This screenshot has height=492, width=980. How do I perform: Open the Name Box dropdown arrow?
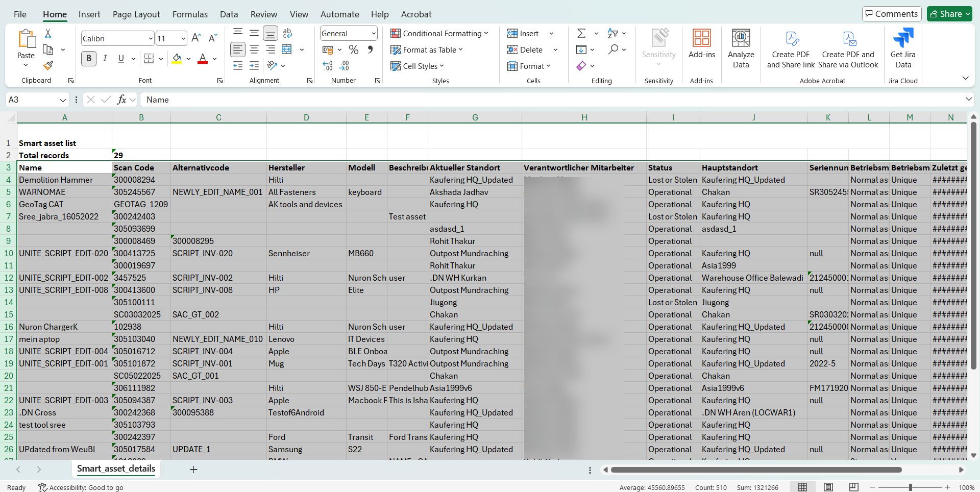pos(63,100)
